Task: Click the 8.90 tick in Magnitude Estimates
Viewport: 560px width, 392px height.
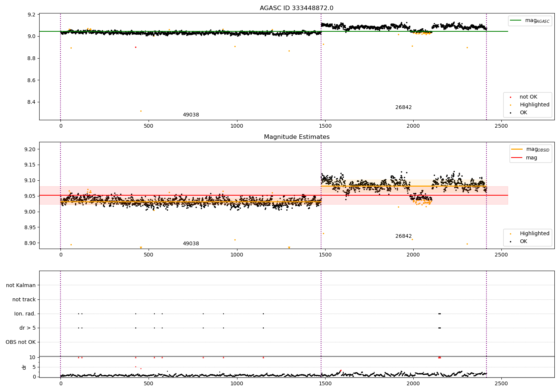Action: tap(29, 243)
